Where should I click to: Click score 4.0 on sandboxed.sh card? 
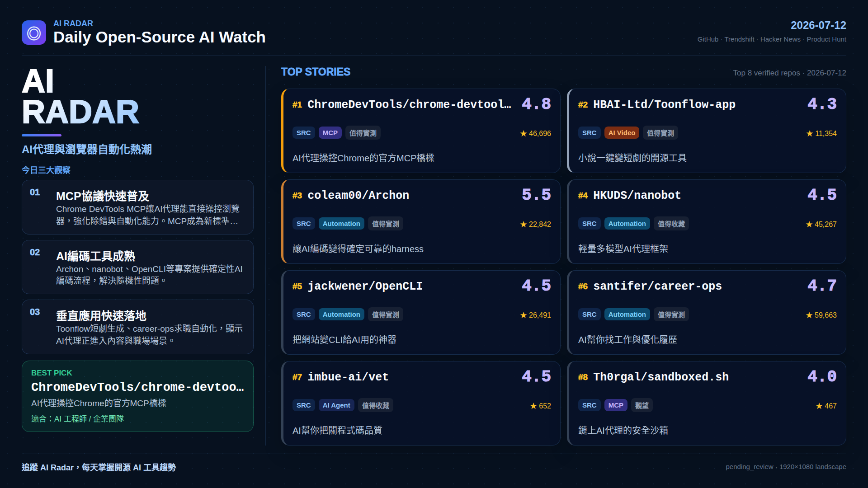822,376
